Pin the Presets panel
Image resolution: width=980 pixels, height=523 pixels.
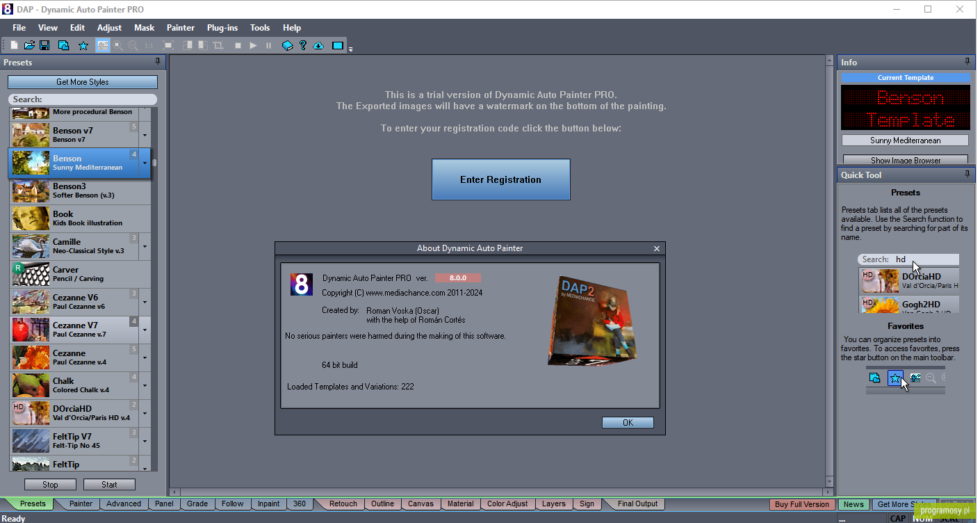click(158, 62)
